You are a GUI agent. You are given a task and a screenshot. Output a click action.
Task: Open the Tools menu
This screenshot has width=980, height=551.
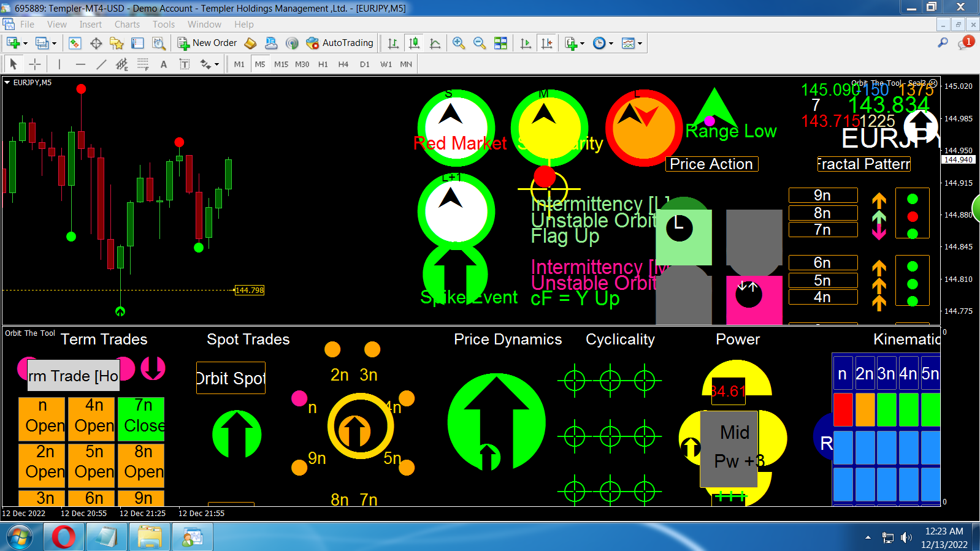pyautogui.click(x=164, y=25)
